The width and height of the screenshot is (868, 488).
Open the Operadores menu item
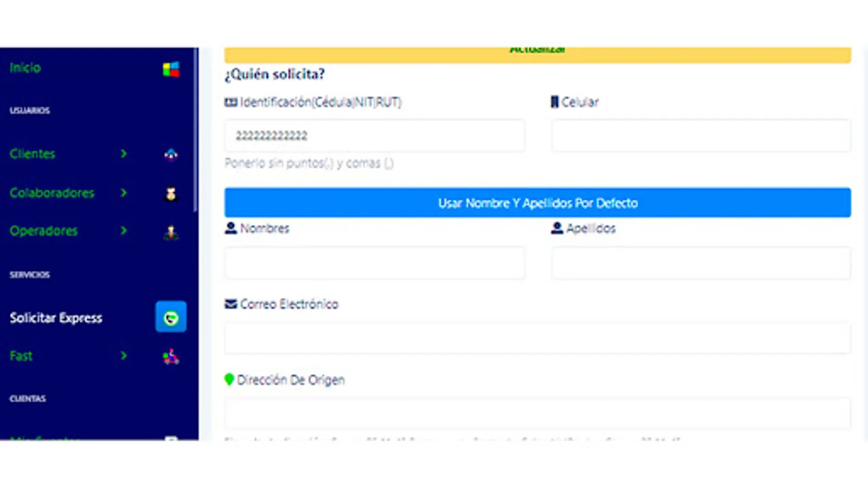(43, 231)
